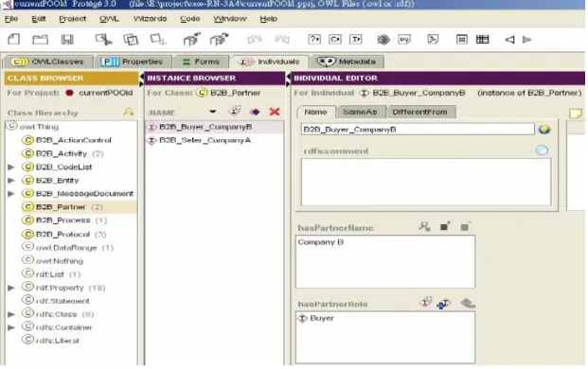The image size is (588, 369).
Task: Click the individual name input field
Action: pos(418,130)
